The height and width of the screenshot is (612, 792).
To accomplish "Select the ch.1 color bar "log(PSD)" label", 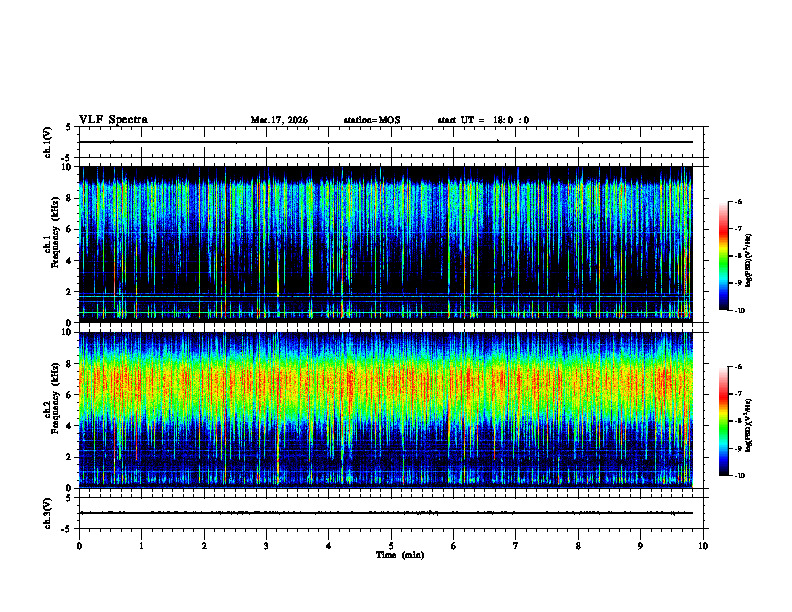I will (749, 261).
